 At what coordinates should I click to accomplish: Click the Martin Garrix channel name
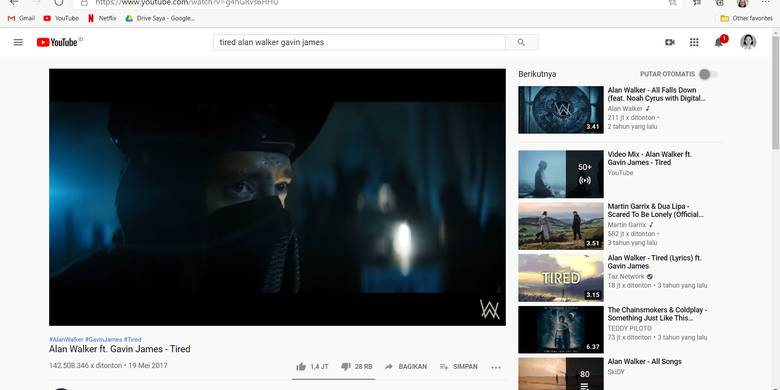click(626, 225)
